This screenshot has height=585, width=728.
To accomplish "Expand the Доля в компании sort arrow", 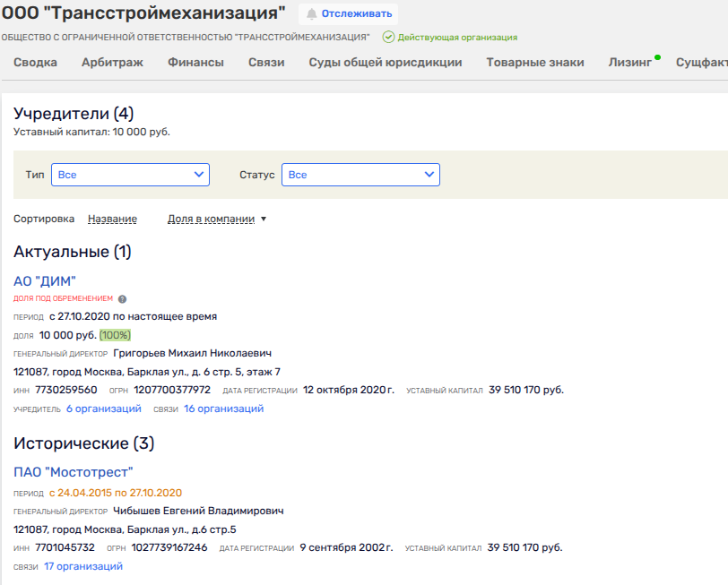I will tap(264, 219).
